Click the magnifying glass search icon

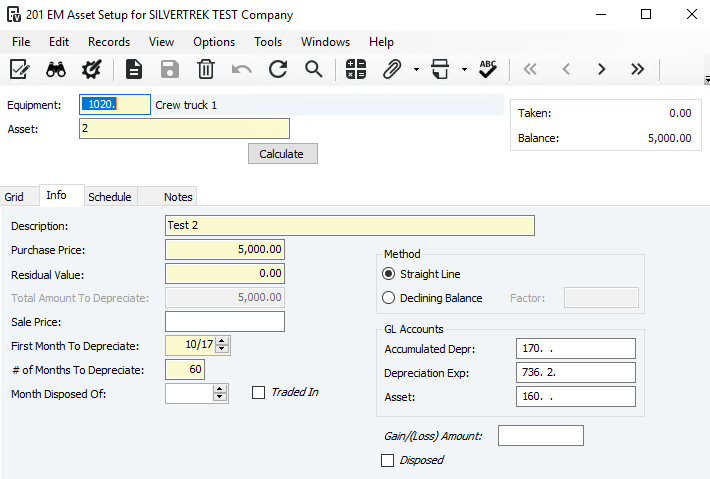pyautogui.click(x=313, y=69)
